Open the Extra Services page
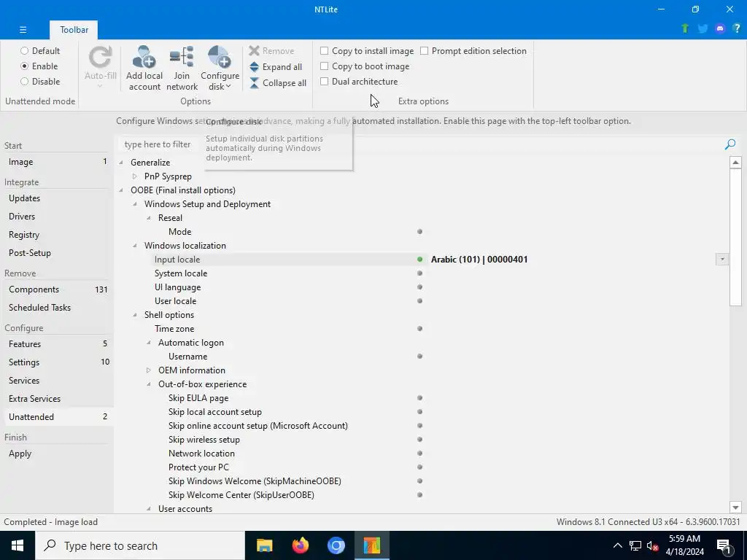The width and height of the screenshot is (747, 560). point(57,399)
